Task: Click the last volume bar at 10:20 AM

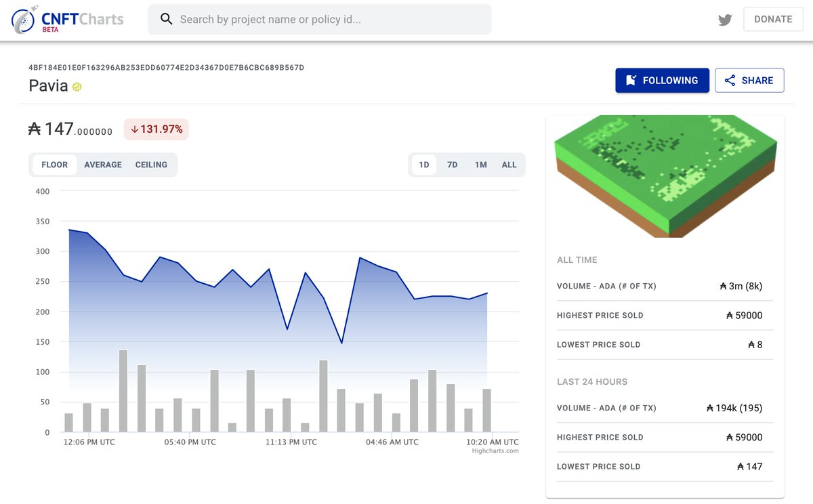Action: 486,411
